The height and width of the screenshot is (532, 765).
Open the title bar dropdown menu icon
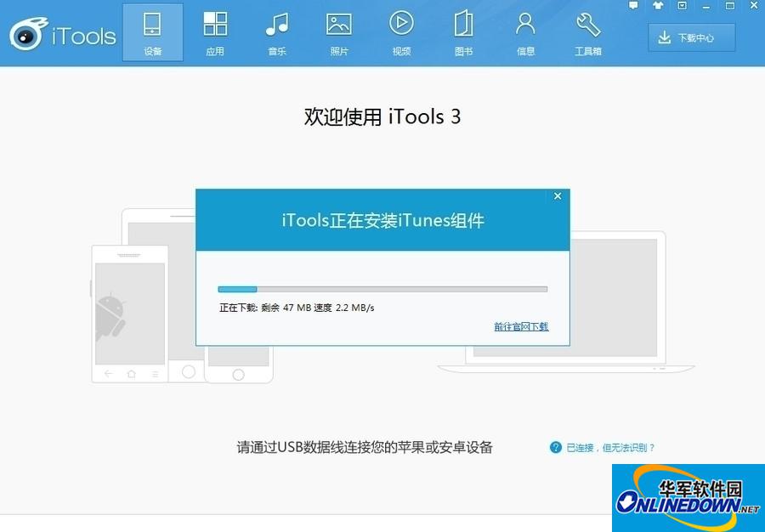tap(682, 6)
